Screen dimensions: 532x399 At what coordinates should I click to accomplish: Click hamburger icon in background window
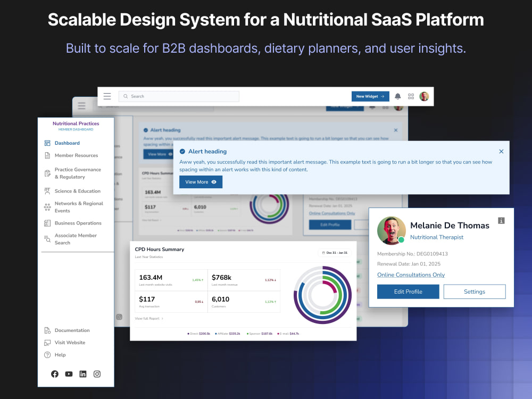point(82,106)
